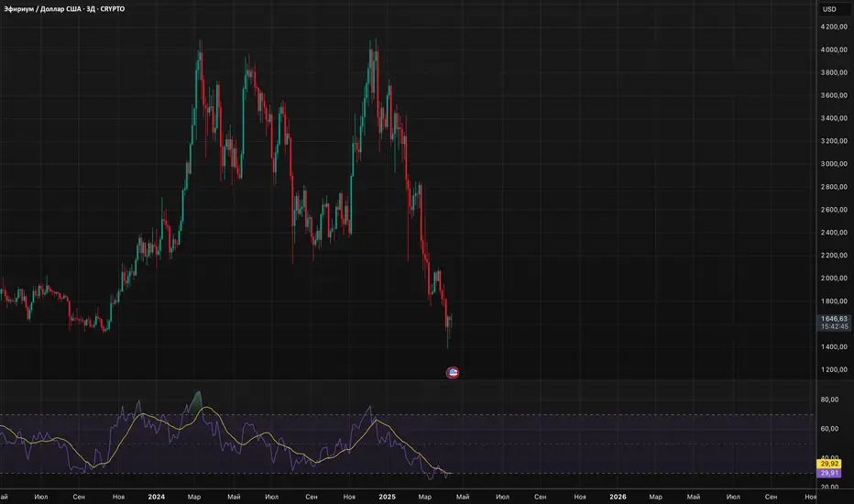Click the 3200,00 price scale label

834,141
